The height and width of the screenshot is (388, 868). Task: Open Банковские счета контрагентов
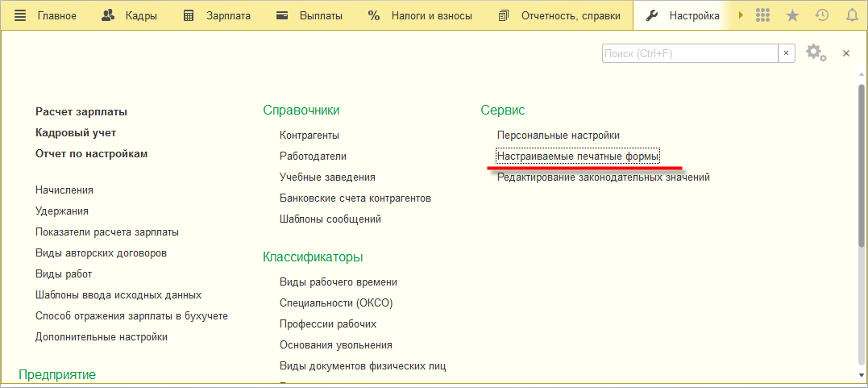point(355,198)
